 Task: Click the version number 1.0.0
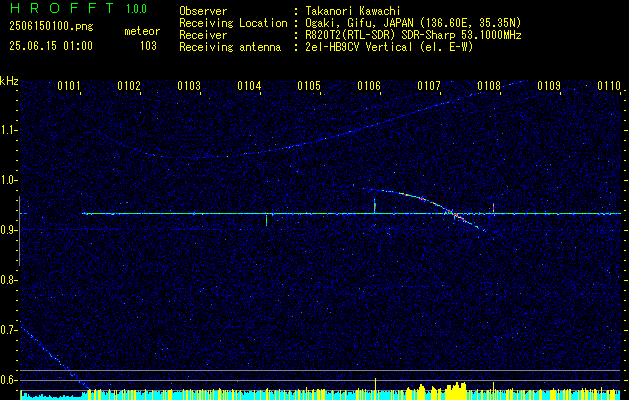136,9
